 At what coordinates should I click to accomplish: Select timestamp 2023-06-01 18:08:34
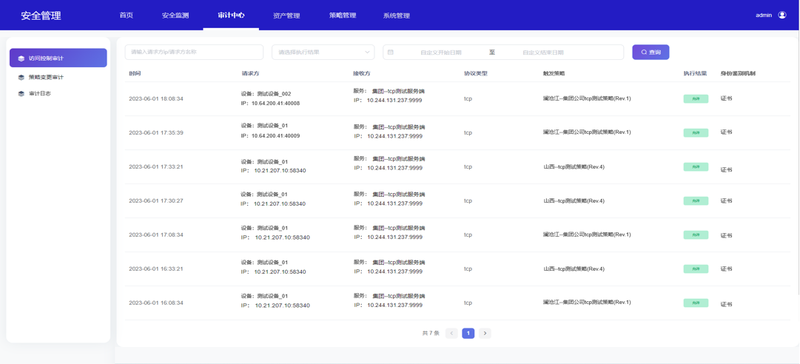point(156,99)
